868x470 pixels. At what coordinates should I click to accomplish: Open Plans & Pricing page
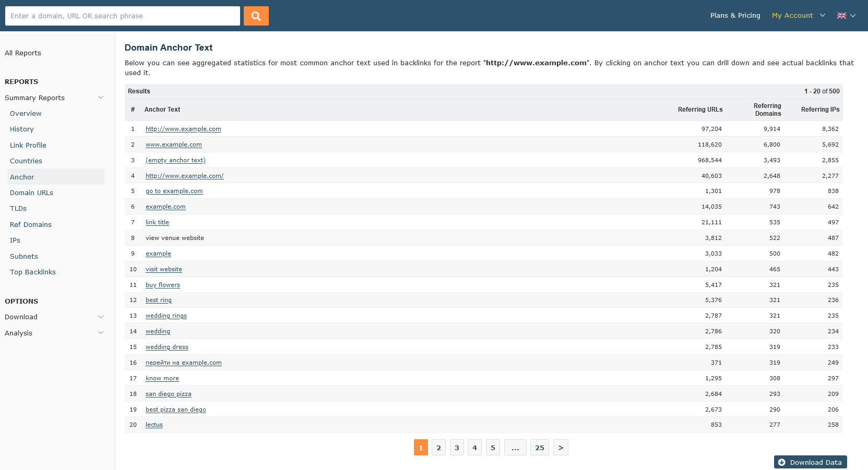(x=735, y=16)
